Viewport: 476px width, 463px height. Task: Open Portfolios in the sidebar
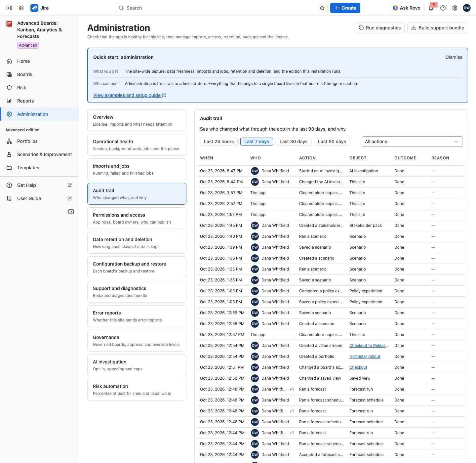pos(40,141)
